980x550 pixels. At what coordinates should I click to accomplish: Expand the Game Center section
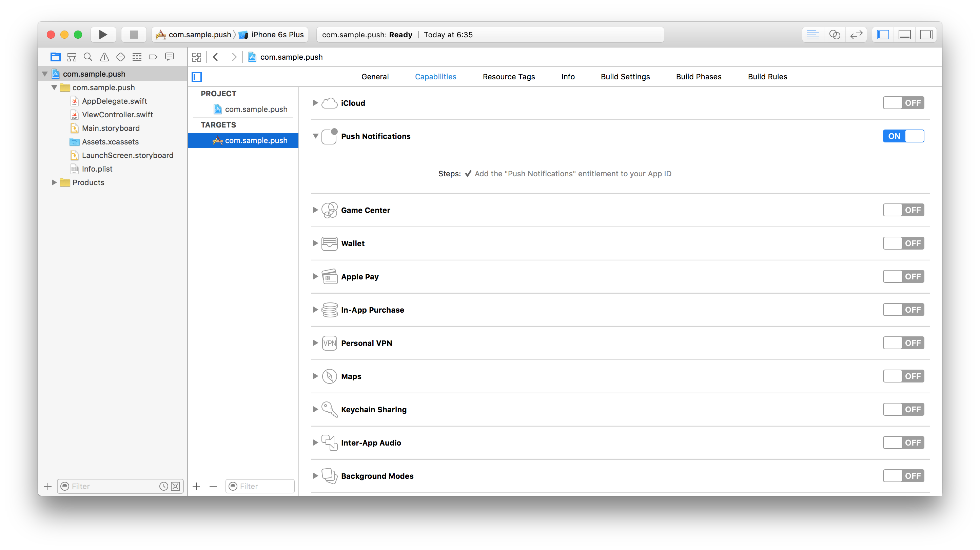[315, 210]
